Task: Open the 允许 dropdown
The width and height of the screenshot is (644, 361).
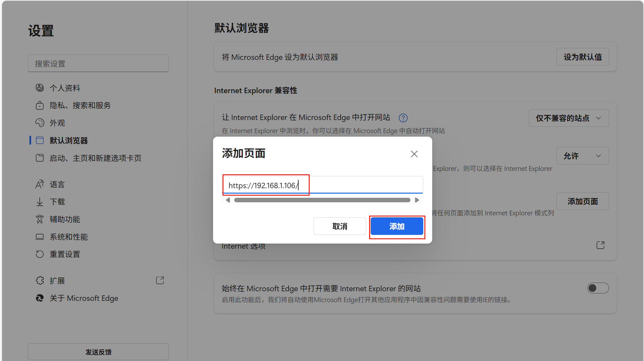Action: 582,156
